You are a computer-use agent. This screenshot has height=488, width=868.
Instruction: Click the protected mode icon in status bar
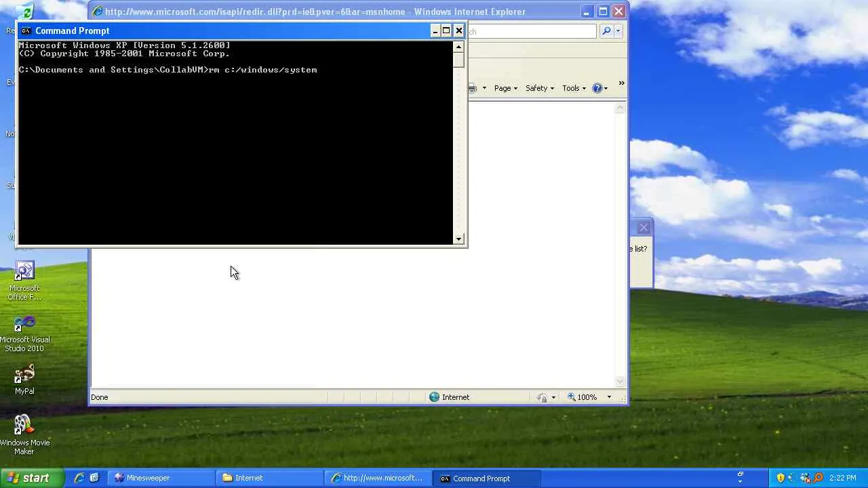click(x=542, y=397)
